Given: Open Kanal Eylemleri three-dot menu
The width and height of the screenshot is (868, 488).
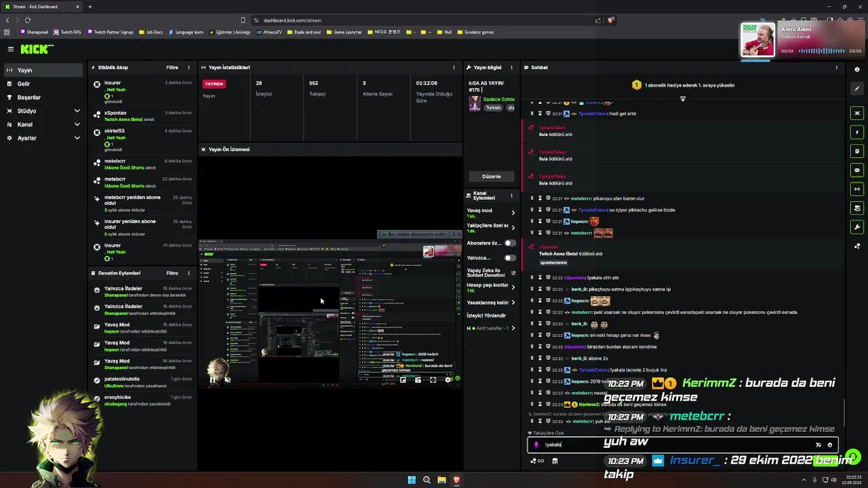Looking at the screenshot, I should coord(512,195).
